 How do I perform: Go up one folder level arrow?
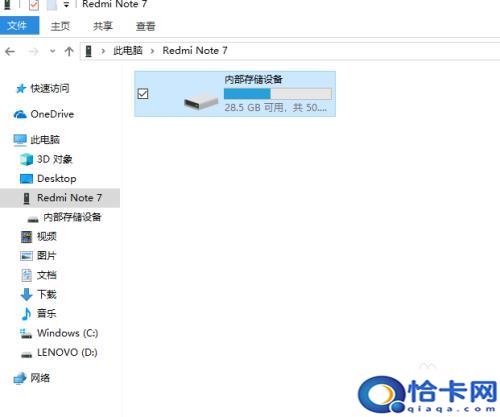[x=69, y=51]
